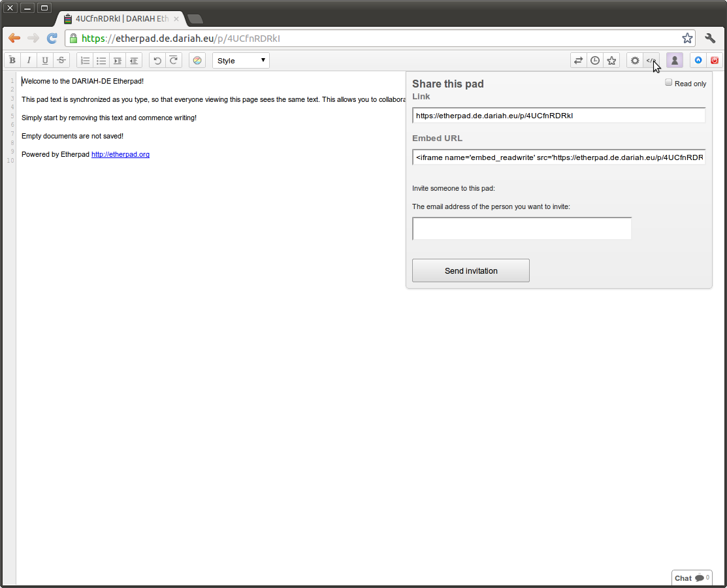The width and height of the screenshot is (727, 588).
Task: Clear authorship colors
Action: point(197,61)
